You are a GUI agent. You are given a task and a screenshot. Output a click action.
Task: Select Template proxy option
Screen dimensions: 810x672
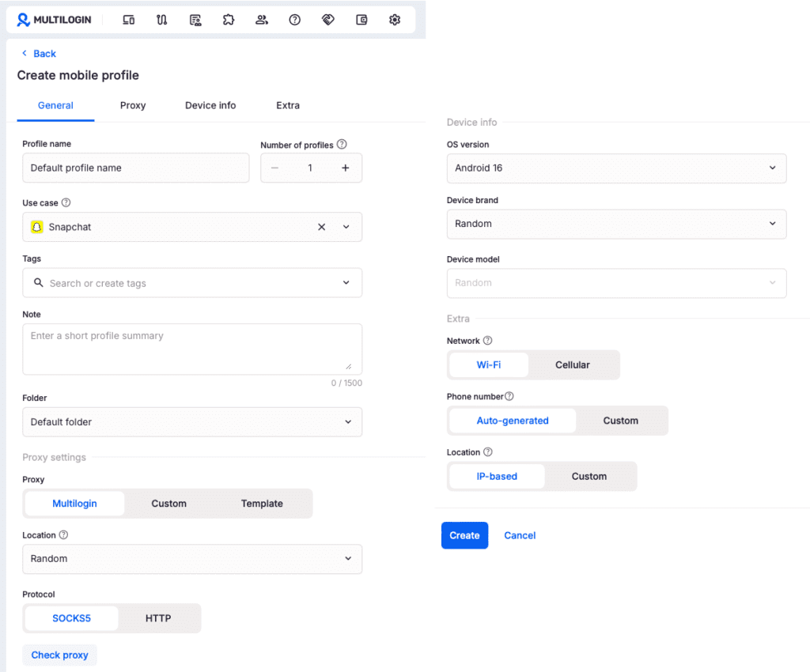pos(262,504)
